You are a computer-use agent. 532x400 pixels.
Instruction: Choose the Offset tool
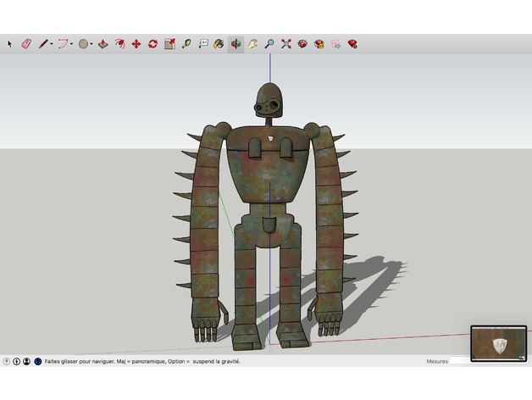pyautogui.click(x=119, y=44)
